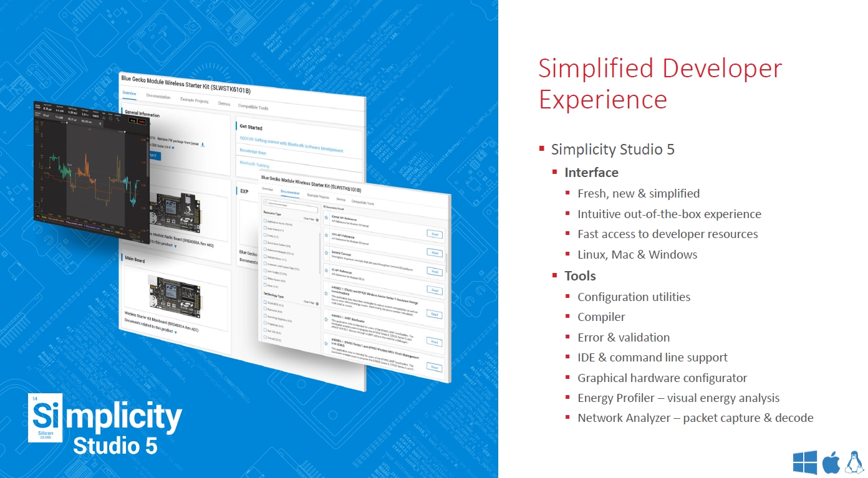868x478 pixels.
Task: Click 'Graphical hardware configurator' bullet text
Action: pos(662,378)
